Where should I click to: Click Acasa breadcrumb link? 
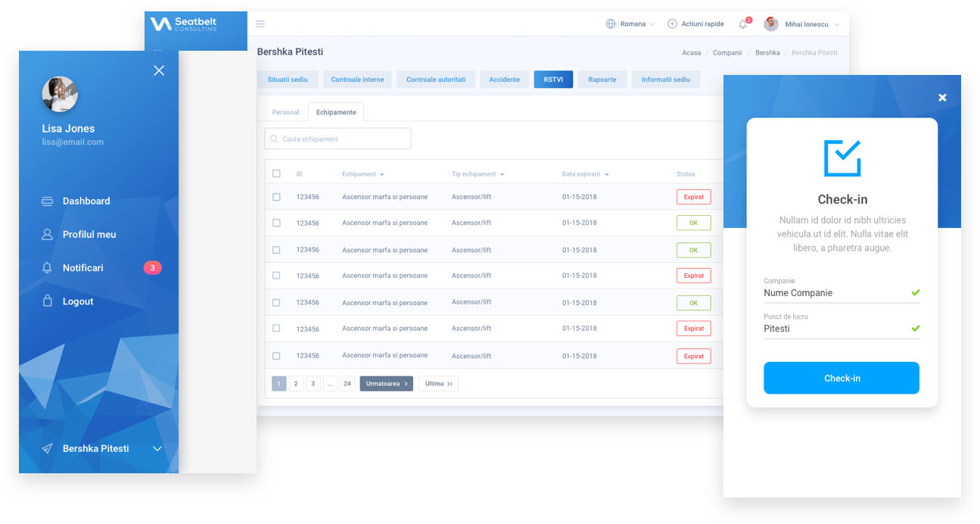coord(692,53)
